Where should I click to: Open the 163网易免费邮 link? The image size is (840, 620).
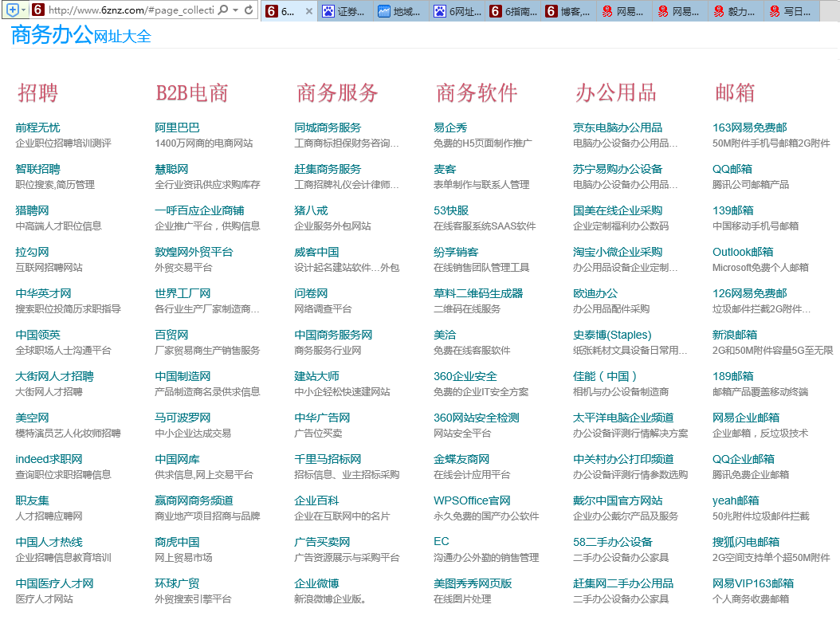pyautogui.click(x=749, y=128)
